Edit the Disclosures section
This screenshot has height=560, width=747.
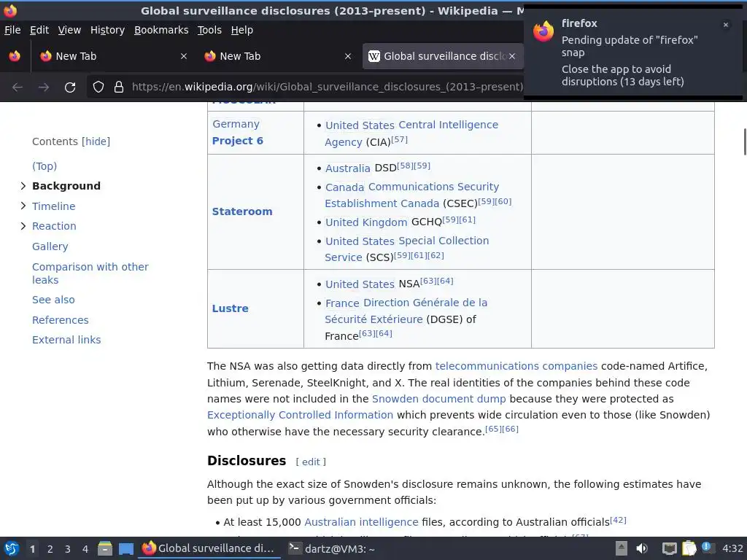pos(311,462)
